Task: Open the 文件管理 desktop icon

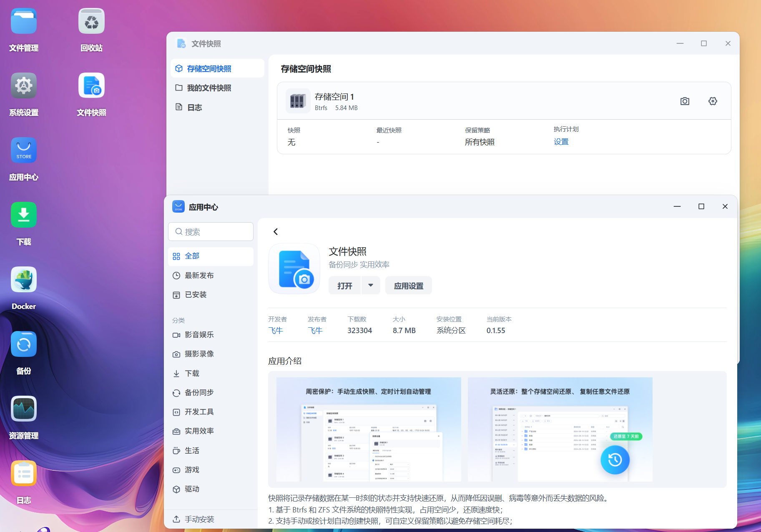Action: [x=24, y=21]
